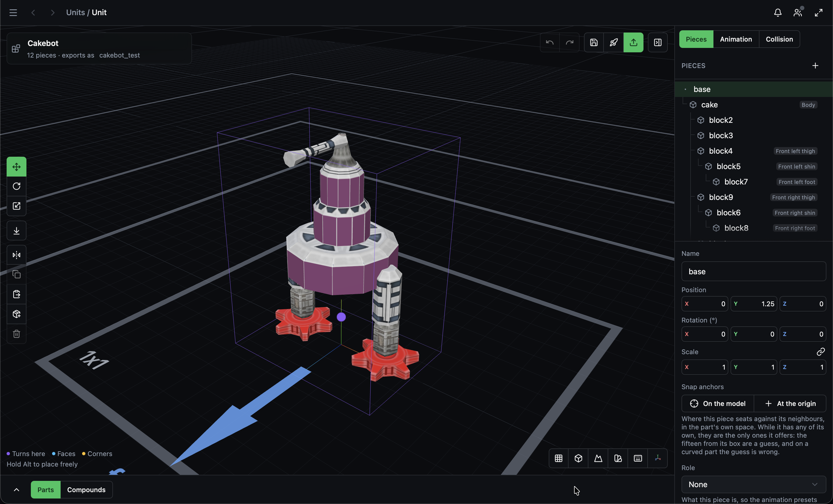Open the Role dropdown showing None
Image resolution: width=833 pixels, height=504 pixels.
pos(754,484)
